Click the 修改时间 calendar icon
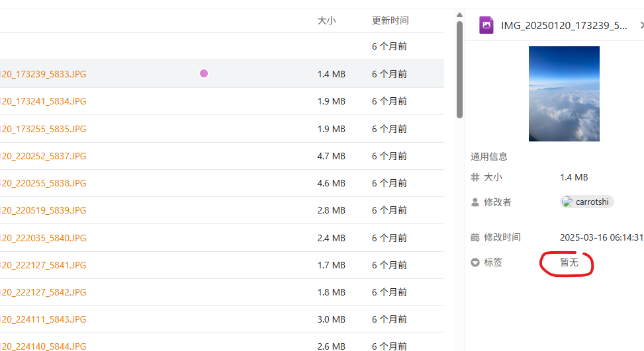 click(x=475, y=237)
